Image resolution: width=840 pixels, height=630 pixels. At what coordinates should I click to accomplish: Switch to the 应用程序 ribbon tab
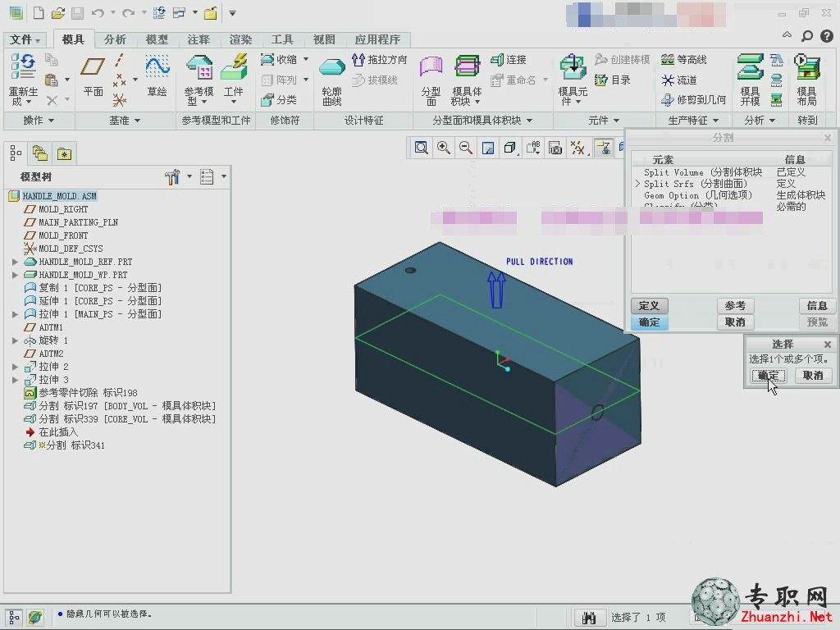point(377,39)
